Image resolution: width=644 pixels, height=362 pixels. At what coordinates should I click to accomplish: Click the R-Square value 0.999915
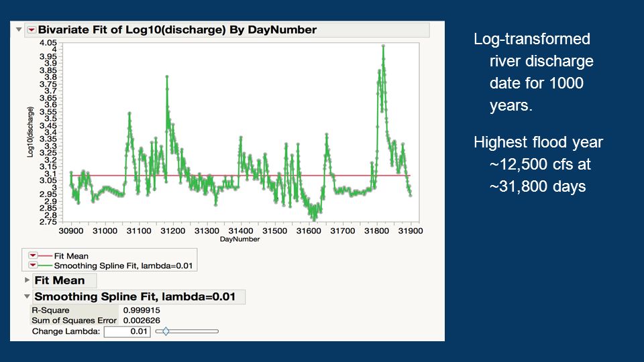click(142, 310)
